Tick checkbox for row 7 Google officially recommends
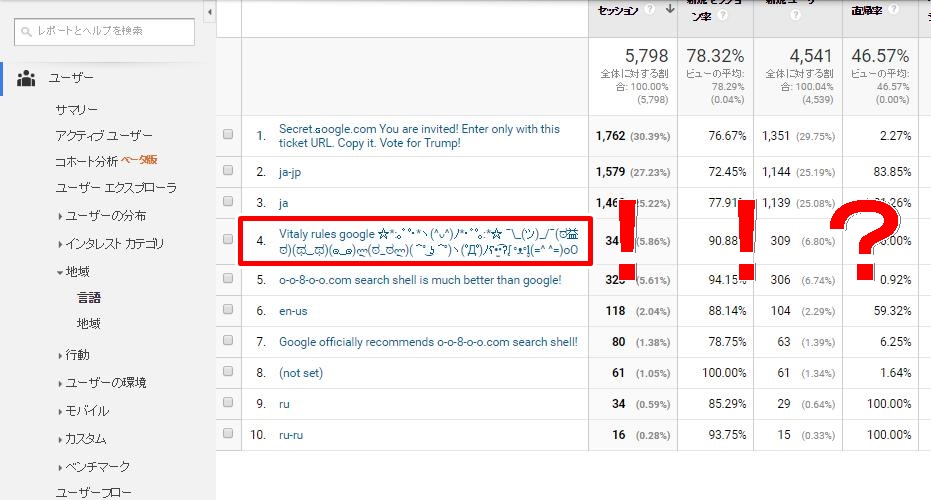The image size is (931, 500). [x=228, y=340]
